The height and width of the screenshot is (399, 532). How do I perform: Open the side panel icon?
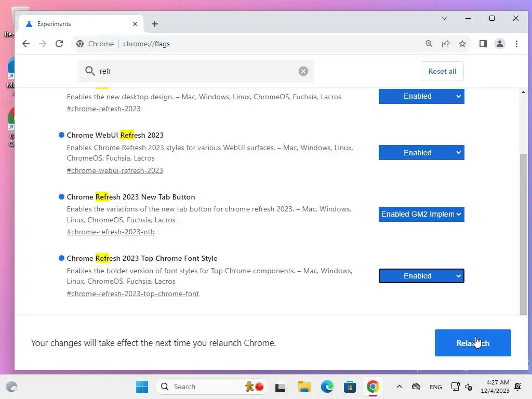pyautogui.click(x=483, y=44)
